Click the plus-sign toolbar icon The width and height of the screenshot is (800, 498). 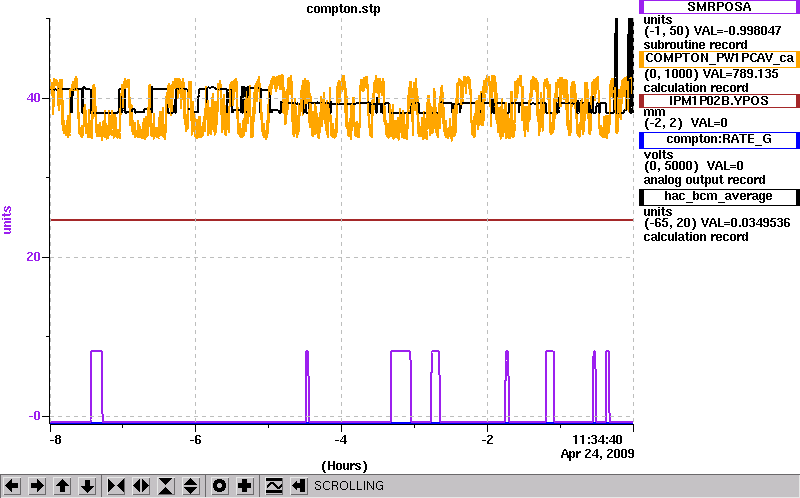point(245,486)
